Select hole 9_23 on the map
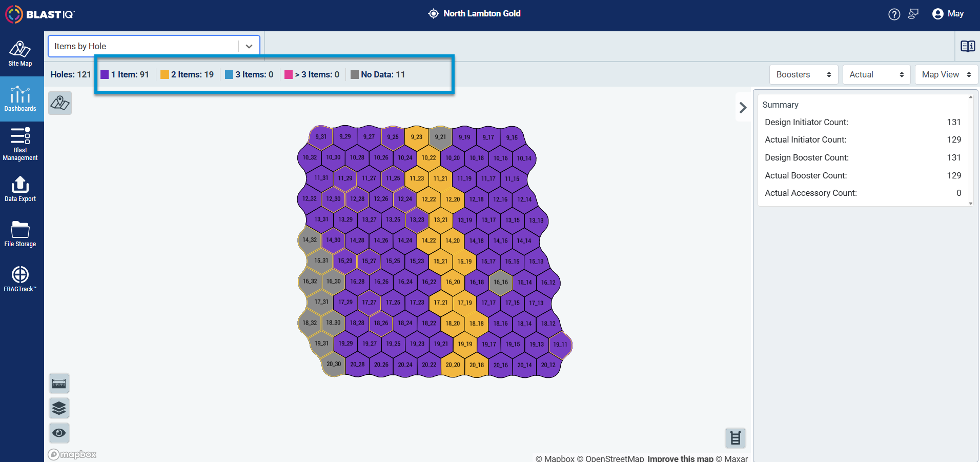Viewport: 980px width, 462px height. point(417,137)
